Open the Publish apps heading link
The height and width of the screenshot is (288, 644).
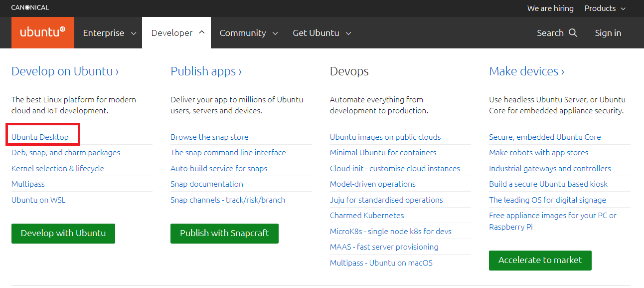pos(206,71)
